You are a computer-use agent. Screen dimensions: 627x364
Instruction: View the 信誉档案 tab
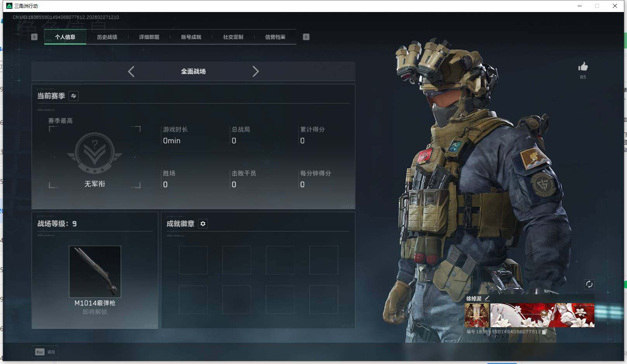[275, 37]
